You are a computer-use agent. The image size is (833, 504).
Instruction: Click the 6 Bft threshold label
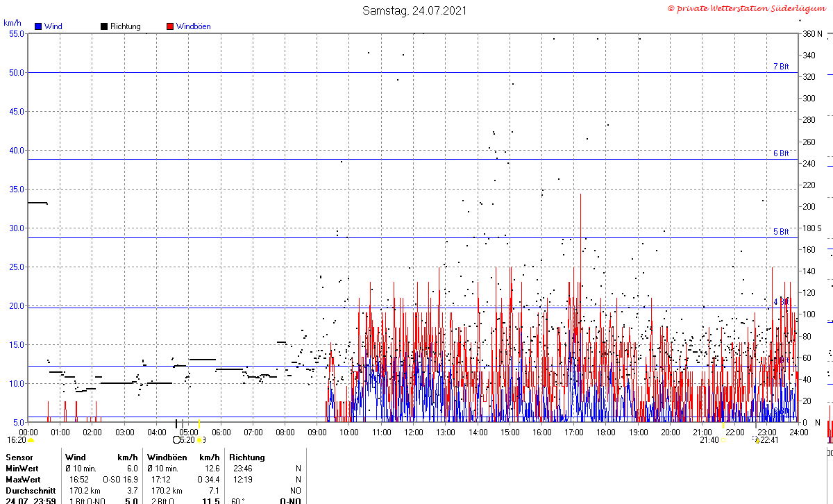[x=781, y=153]
